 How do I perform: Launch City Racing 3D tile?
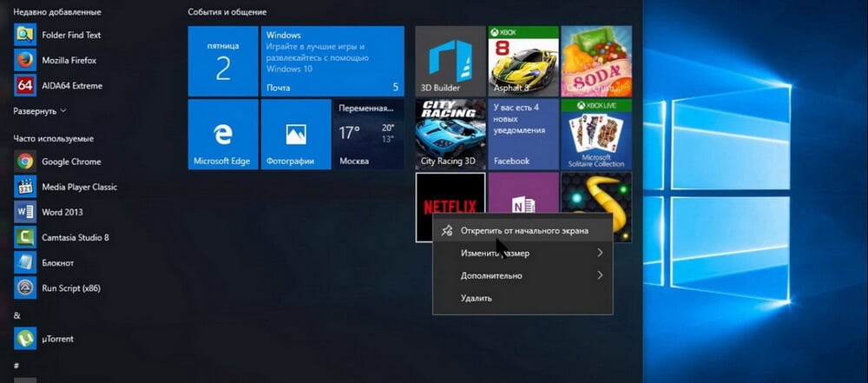[x=450, y=134]
